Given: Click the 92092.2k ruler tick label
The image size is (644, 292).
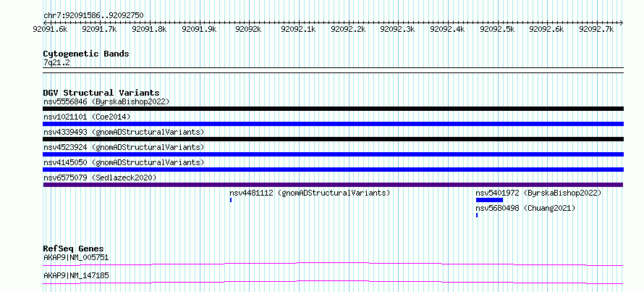Looking at the screenshot, I should pyautogui.click(x=348, y=29).
